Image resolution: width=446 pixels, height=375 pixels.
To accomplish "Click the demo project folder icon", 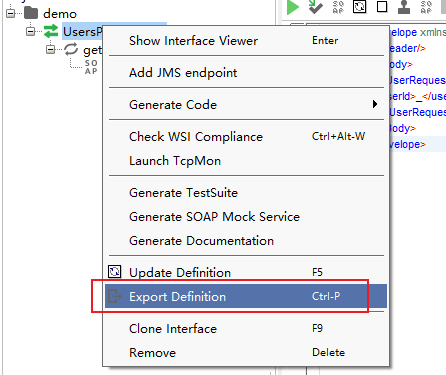I will tap(31, 13).
